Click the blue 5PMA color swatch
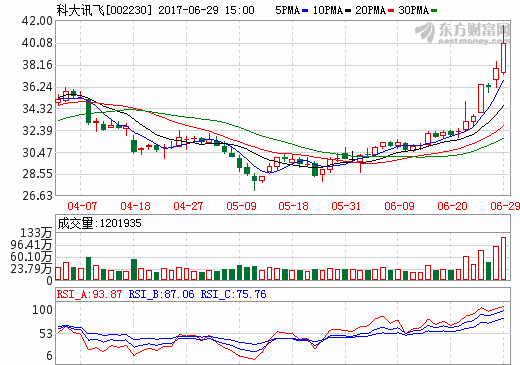This screenshot has height=365, width=520. (305, 11)
